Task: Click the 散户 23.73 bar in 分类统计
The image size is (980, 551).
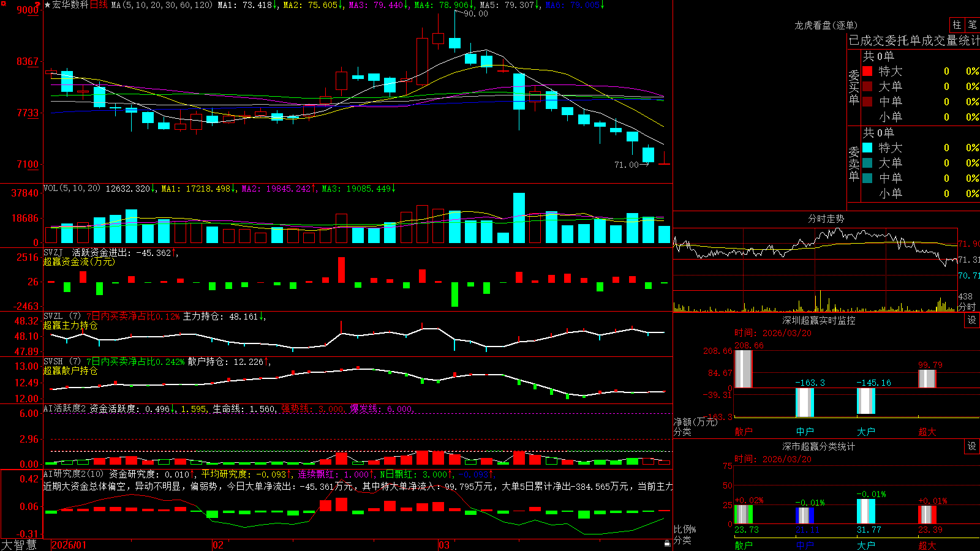Action: (x=744, y=514)
